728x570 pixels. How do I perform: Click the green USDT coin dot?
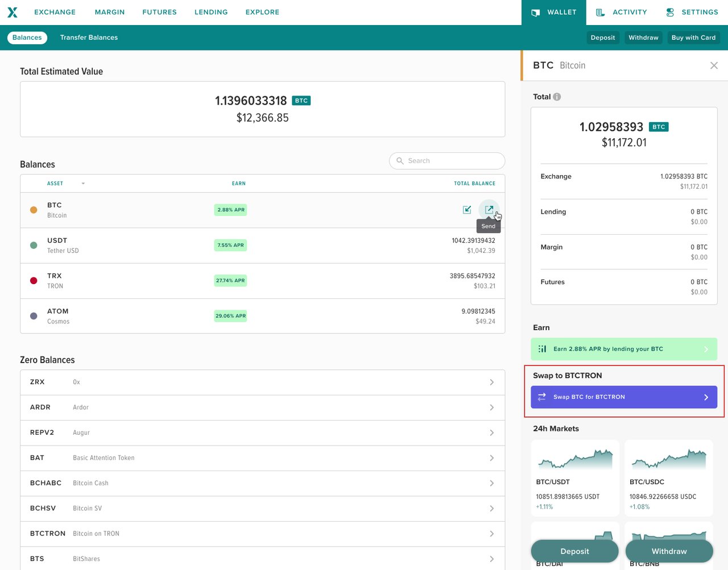[34, 245]
